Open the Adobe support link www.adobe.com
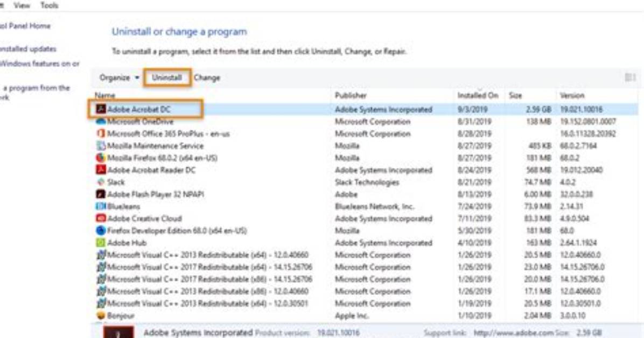Viewport: 644px width, 338px height. (x=513, y=333)
